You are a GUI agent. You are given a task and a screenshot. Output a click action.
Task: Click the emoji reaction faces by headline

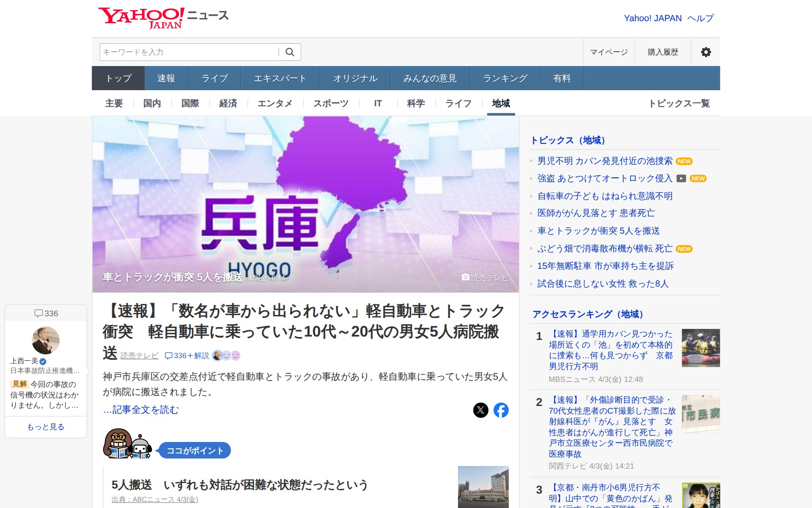point(226,356)
